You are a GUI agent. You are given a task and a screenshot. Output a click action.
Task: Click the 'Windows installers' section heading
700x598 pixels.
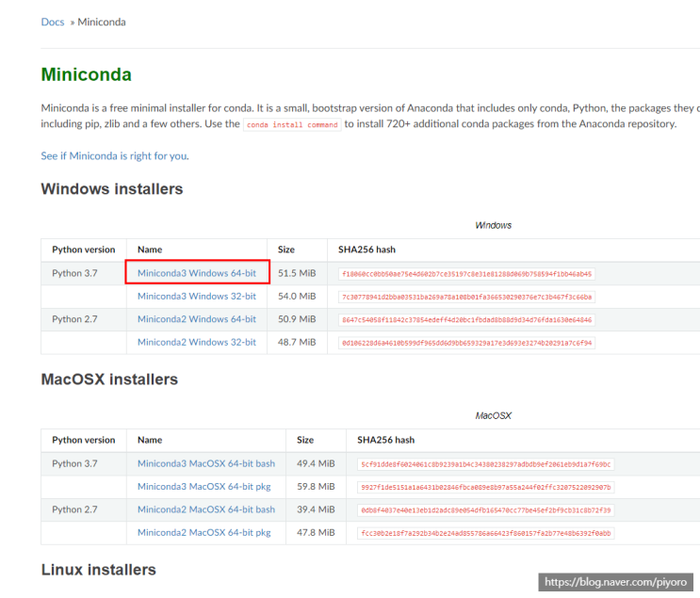coord(111,188)
